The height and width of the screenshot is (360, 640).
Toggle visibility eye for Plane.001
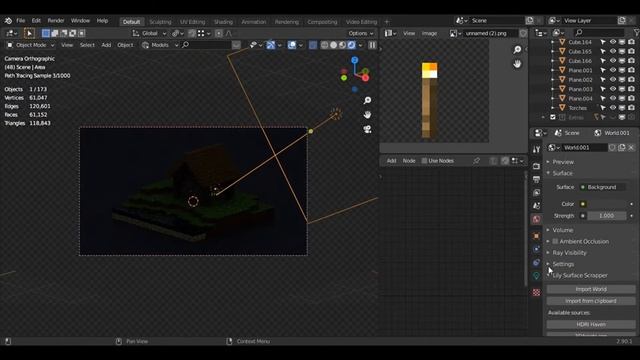click(613, 70)
